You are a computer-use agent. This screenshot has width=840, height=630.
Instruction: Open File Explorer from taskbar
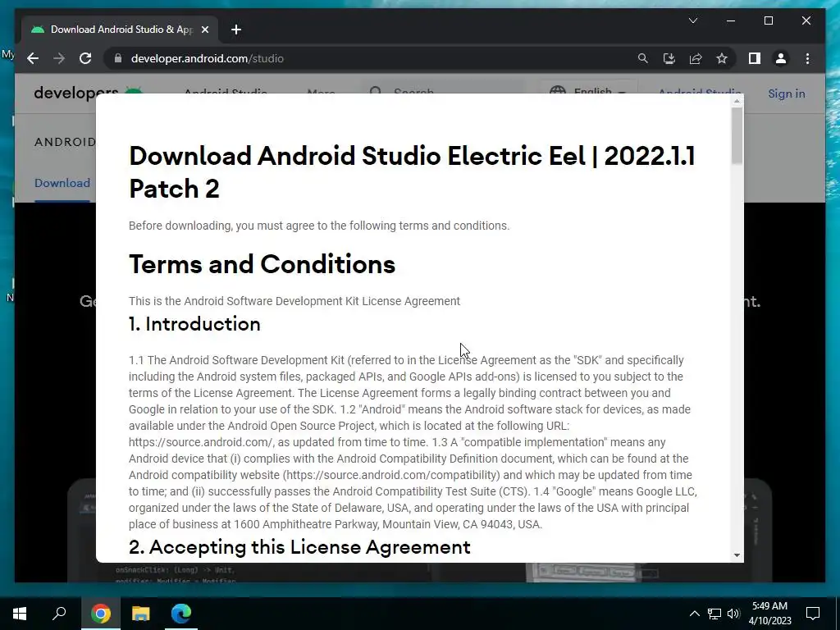click(x=141, y=614)
